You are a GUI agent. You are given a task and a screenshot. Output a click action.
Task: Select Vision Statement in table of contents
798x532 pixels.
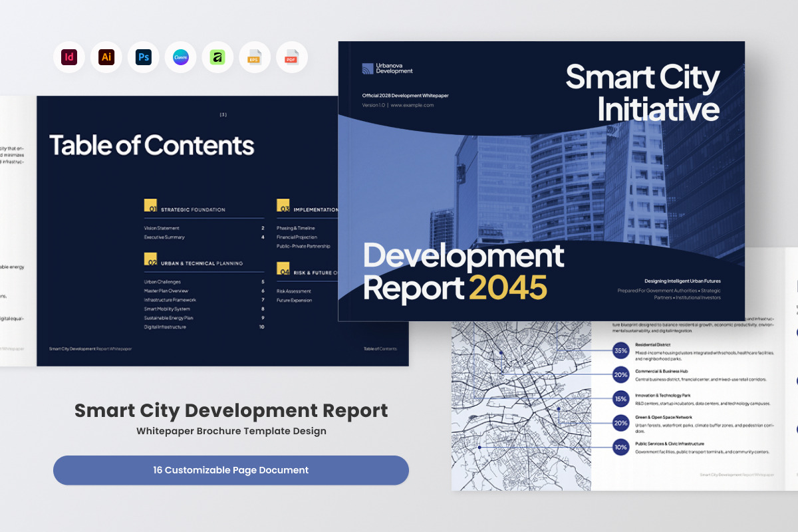[x=162, y=228]
